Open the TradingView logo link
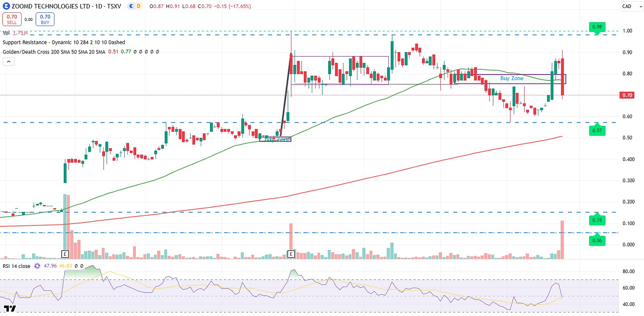This screenshot has height=316, width=644. point(9,308)
